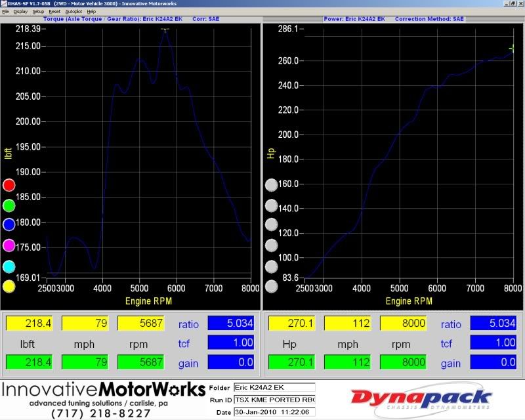Click the '286.1' power axis maximum label
Image resolution: width=525 pixels, height=420 pixels.
pos(288,29)
